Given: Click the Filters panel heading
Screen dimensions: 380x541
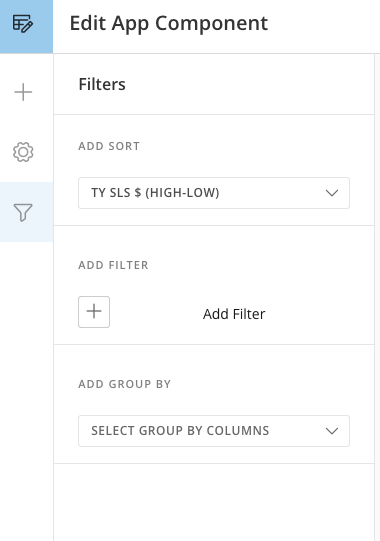Looking at the screenshot, I should (x=102, y=84).
